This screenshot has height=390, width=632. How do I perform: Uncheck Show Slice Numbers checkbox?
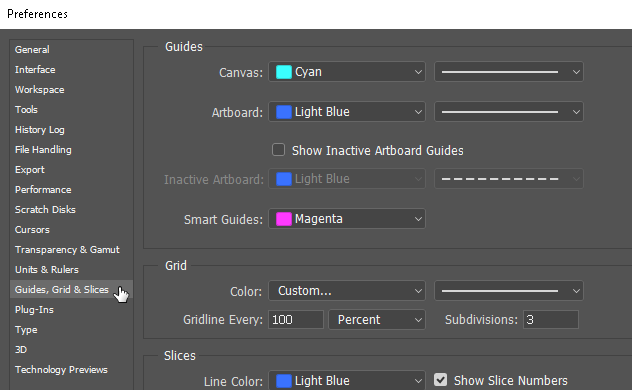(441, 380)
